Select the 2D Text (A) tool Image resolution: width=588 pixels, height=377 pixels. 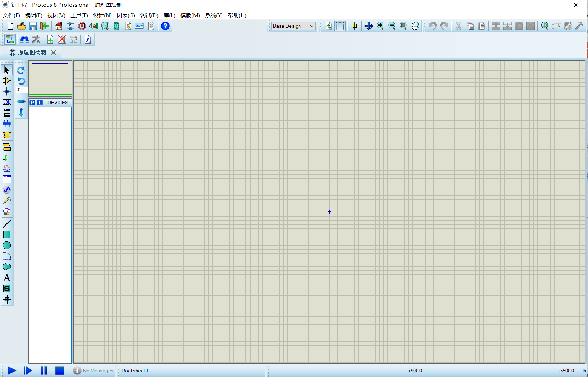click(7, 278)
